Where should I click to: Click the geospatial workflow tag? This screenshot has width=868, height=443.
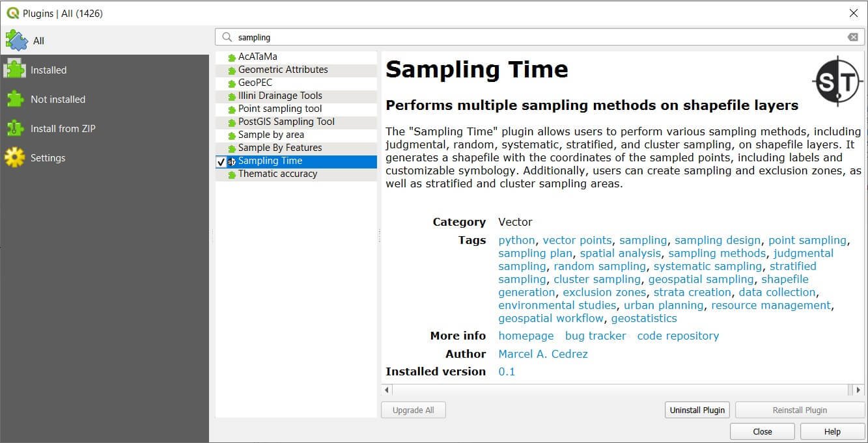551,318
